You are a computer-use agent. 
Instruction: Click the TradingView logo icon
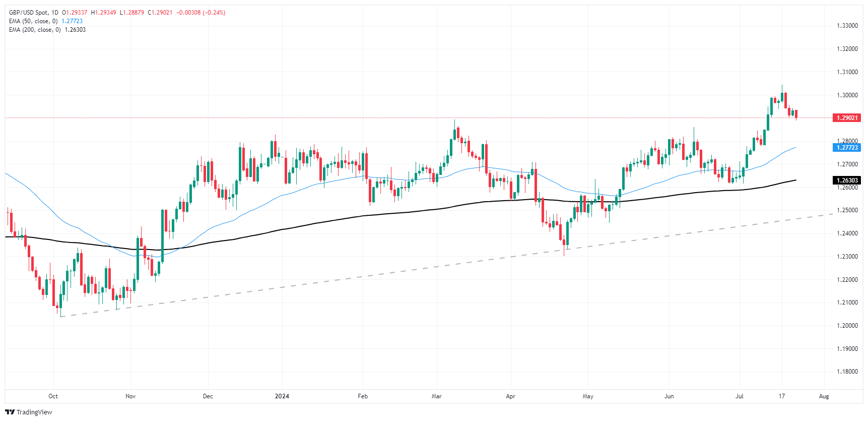10,412
